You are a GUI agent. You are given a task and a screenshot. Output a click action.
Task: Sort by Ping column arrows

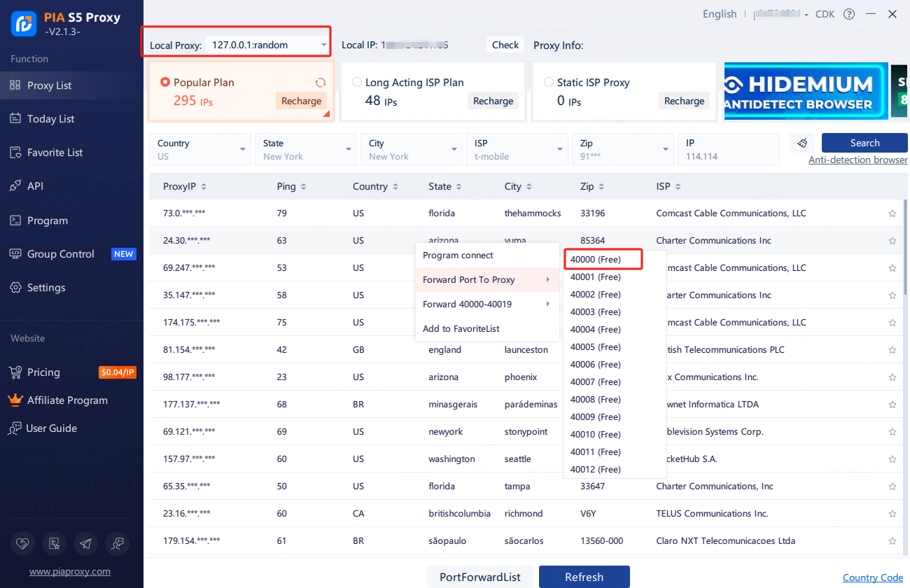coord(302,187)
